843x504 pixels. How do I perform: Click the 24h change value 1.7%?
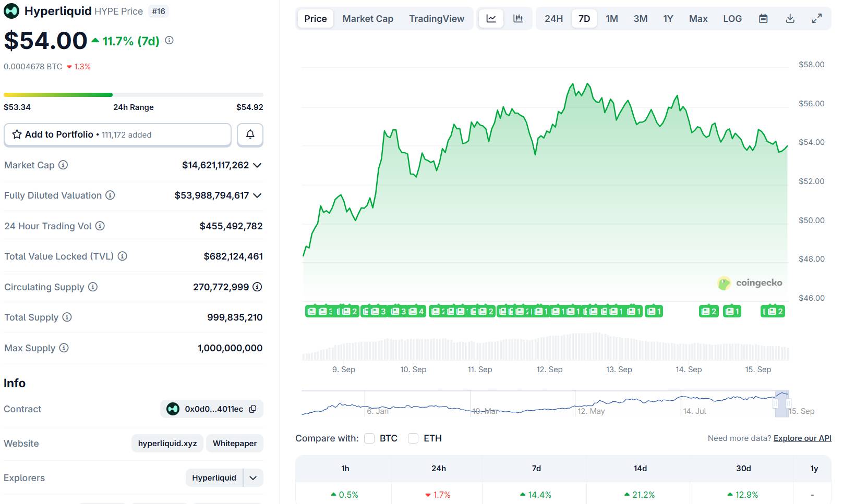(438, 495)
